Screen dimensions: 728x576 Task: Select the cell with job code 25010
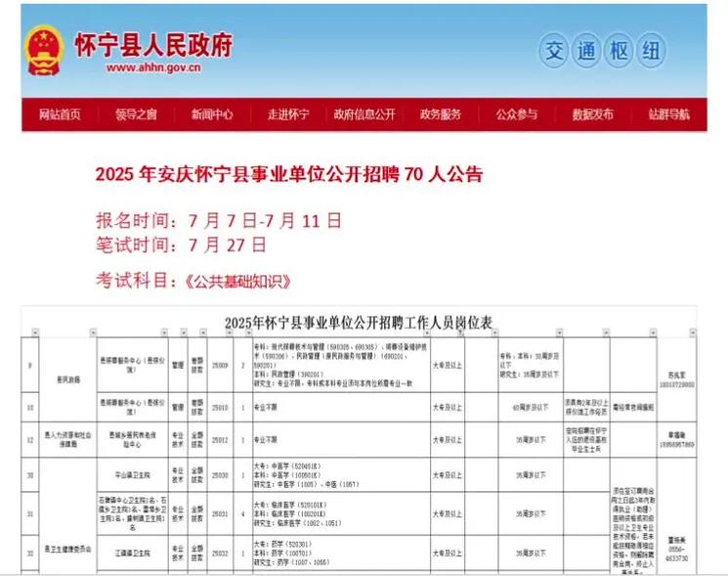pyautogui.click(x=220, y=408)
